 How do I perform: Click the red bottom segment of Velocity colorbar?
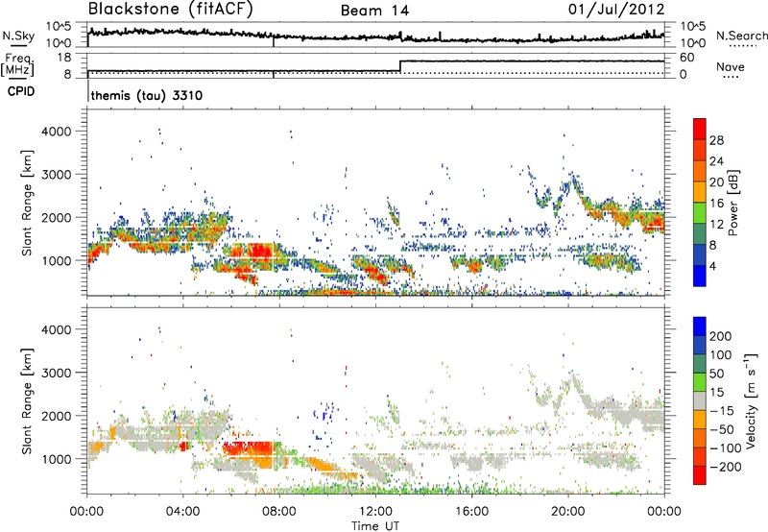click(700, 475)
